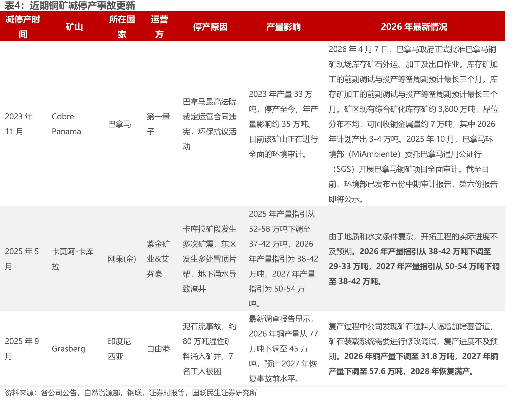Click the impact cell starting '2023 年产量 33 万'
Screen dimensions: 532x400
[x=283, y=124]
